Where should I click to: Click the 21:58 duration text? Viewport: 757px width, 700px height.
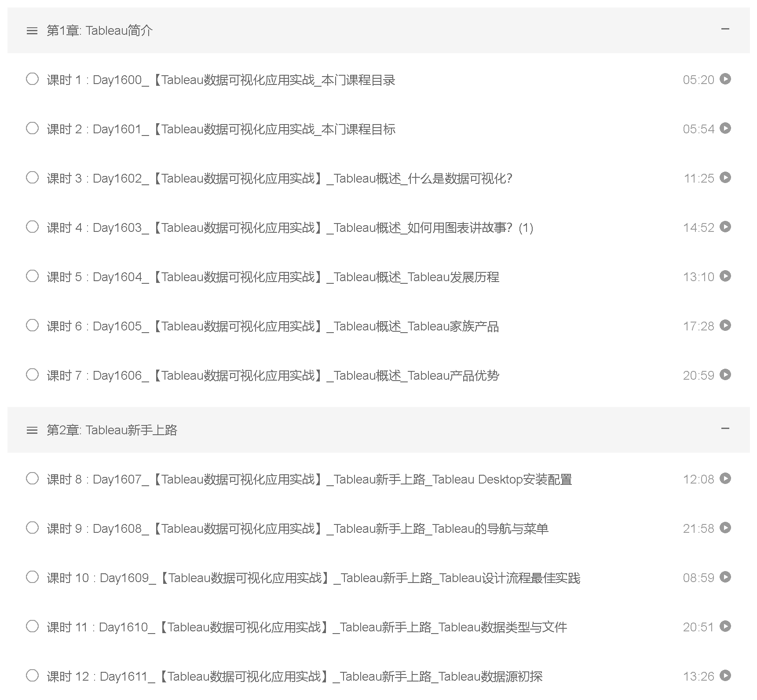click(698, 528)
